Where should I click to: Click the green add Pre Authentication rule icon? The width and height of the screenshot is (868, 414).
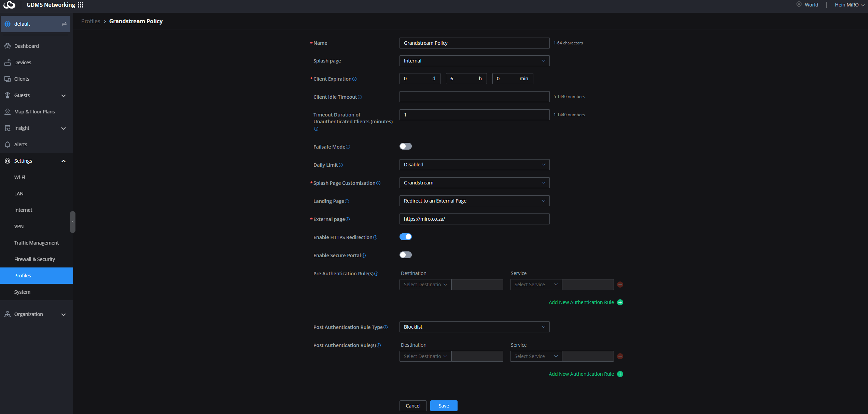tap(620, 302)
